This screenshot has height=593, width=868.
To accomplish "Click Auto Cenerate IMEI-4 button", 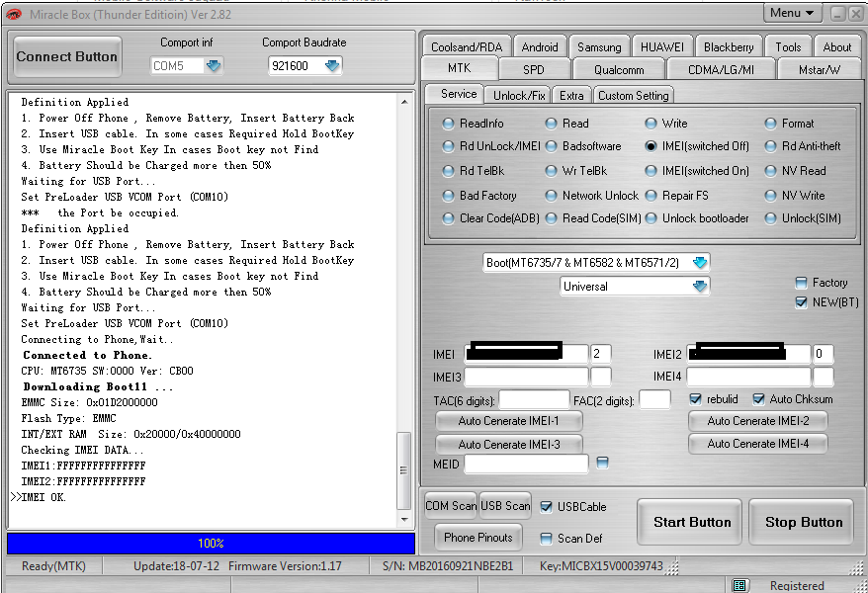I will click(758, 444).
